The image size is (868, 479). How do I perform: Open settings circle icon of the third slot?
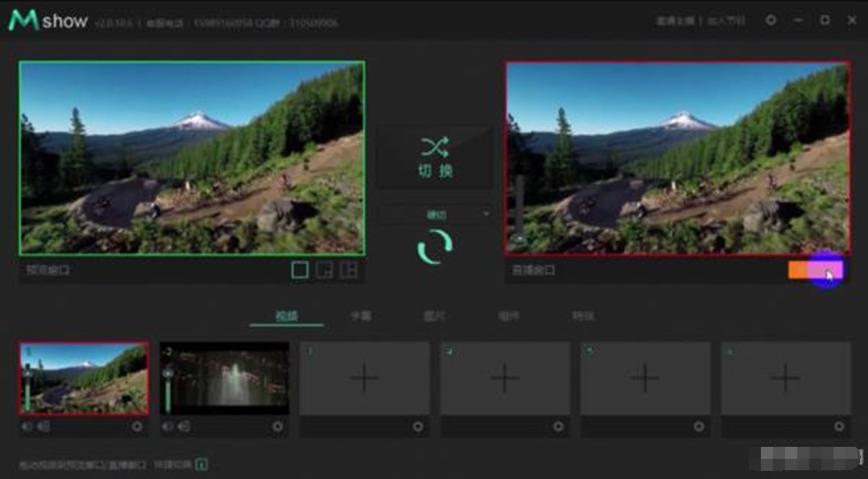418,427
